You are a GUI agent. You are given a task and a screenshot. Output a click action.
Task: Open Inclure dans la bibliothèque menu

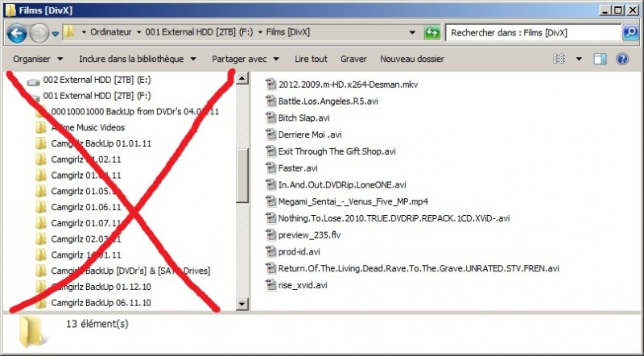click(x=138, y=59)
